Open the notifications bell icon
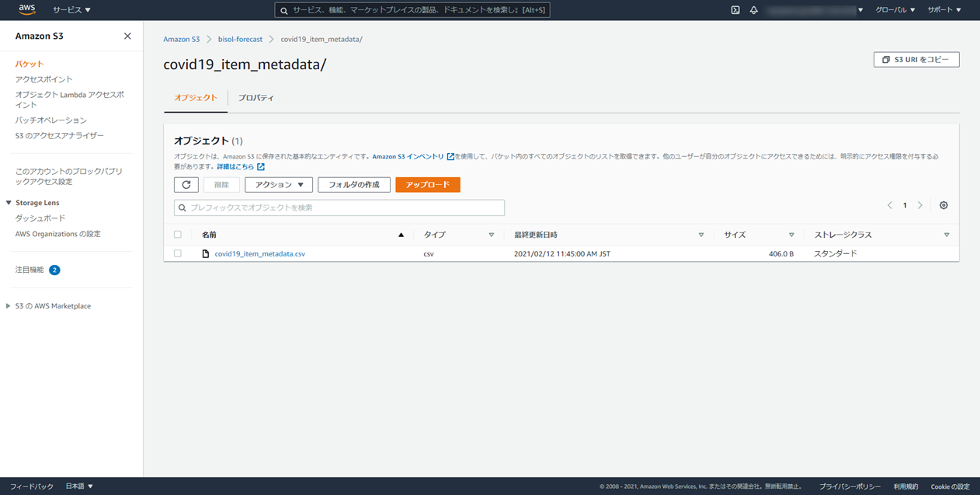This screenshot has width=980, height=495. point(753,10)
